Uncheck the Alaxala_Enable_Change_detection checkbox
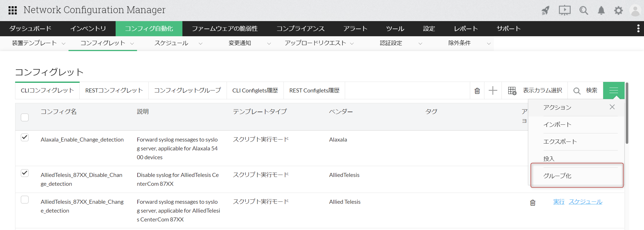 pyautogui.click(x=25, y=138)
